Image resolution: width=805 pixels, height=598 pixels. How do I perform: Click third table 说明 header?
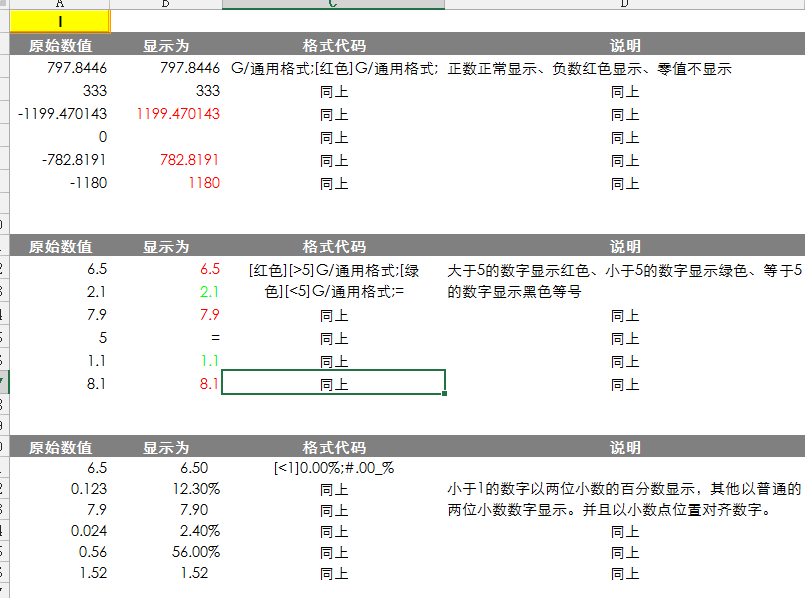point(625,448)
